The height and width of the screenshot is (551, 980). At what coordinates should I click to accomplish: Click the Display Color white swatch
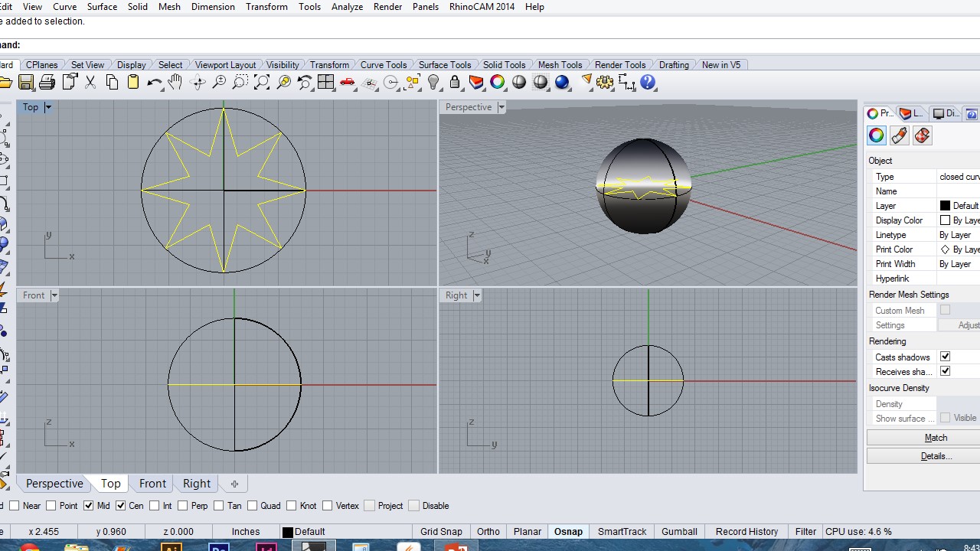(945, 220)
